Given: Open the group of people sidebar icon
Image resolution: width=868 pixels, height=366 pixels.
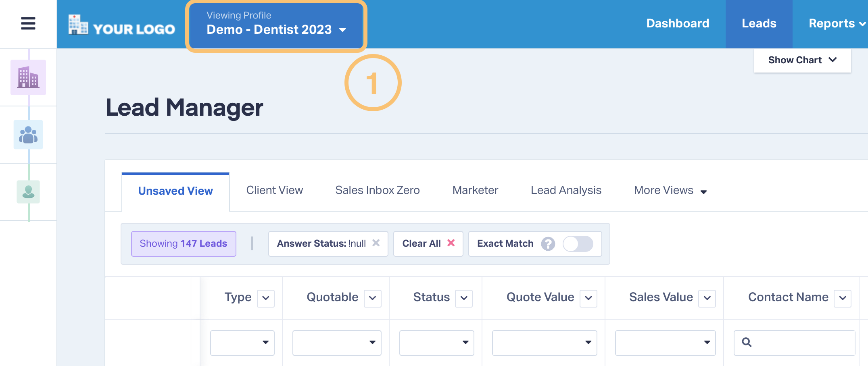Looking at the screenshot, I should point(28,135).
